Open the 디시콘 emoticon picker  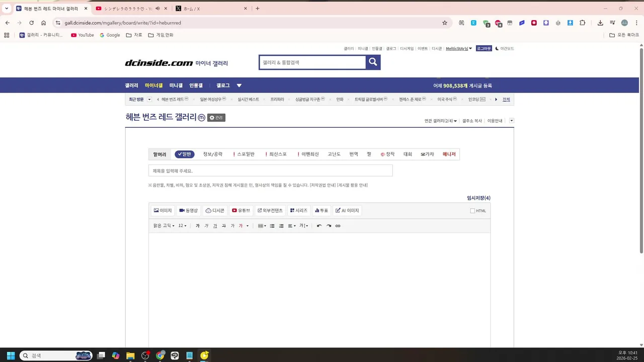point(215,211)
